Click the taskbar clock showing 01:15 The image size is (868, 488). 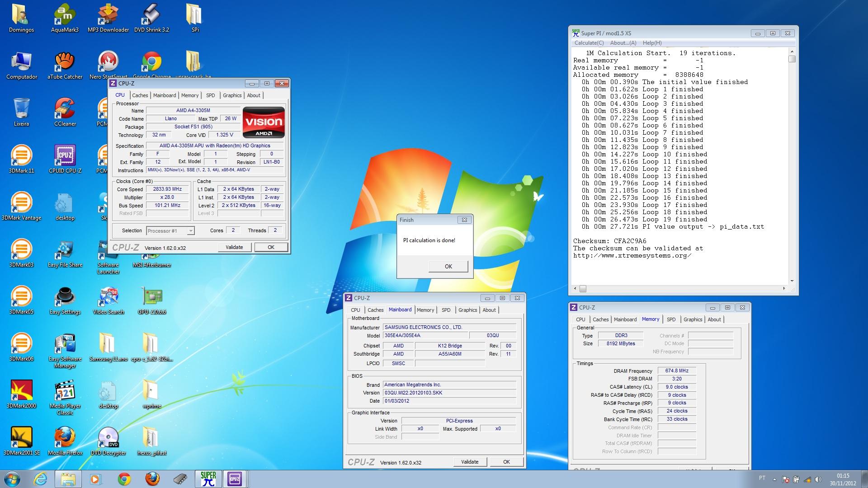(x=842, y=479)
